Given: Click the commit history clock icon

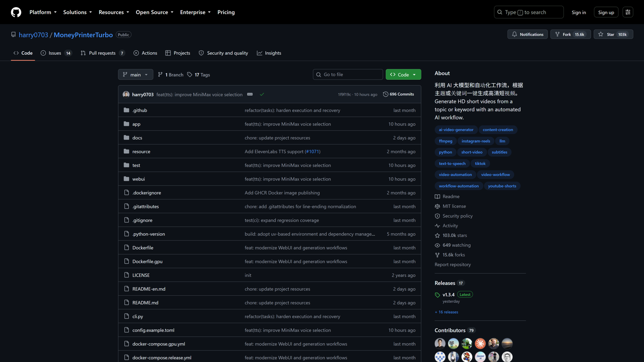Looking at the screenshot, I should click(x=386, y=94).
